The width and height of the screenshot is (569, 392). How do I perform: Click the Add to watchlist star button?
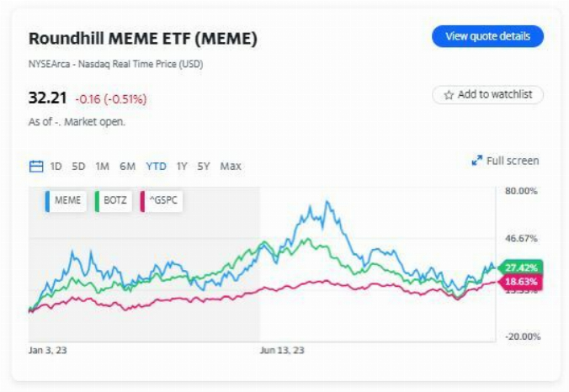tap(488, 95)
